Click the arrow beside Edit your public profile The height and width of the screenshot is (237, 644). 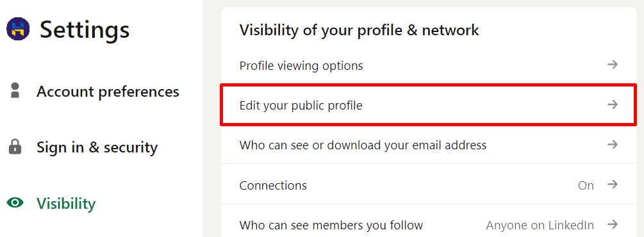coord(613,105)
